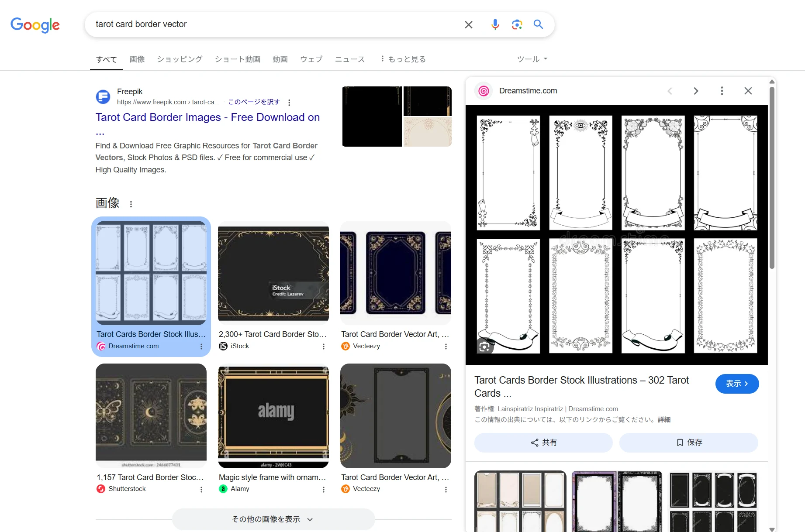The image size is (805, 532).
Task: Open Tarot Cards Border Stock Illustrations title
Action: tap(581, 387)
